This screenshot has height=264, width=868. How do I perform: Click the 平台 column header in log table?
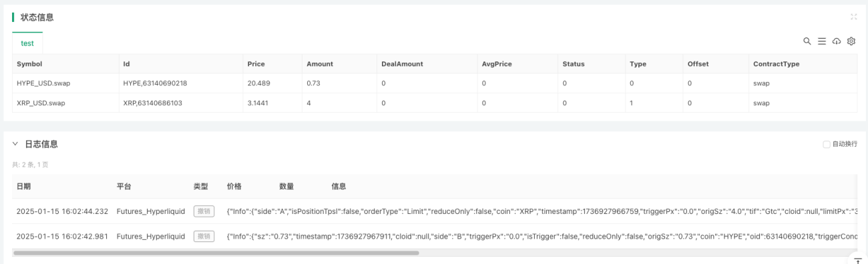pyautogui.click(x=124, y=187)
